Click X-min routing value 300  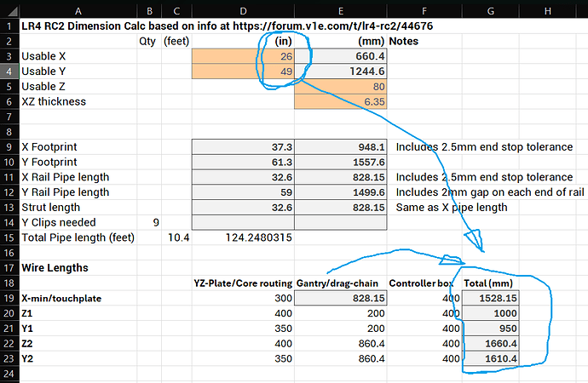pyautogui.click(x=283, y=298)
